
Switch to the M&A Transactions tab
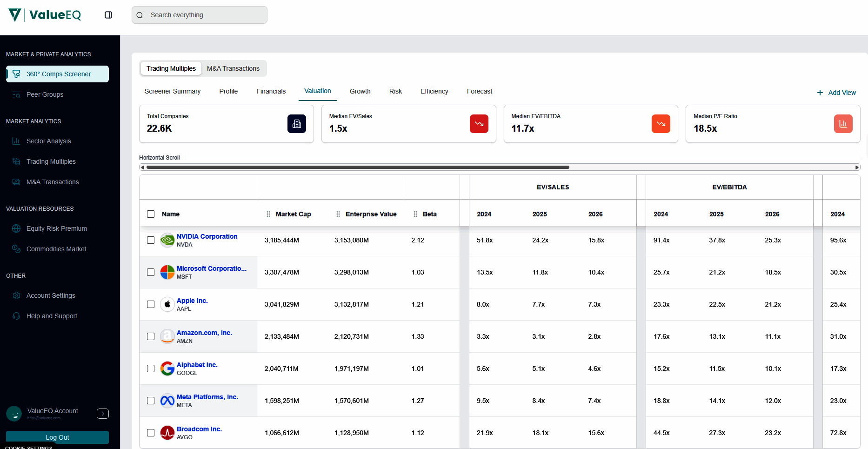[x=233, y=68]
